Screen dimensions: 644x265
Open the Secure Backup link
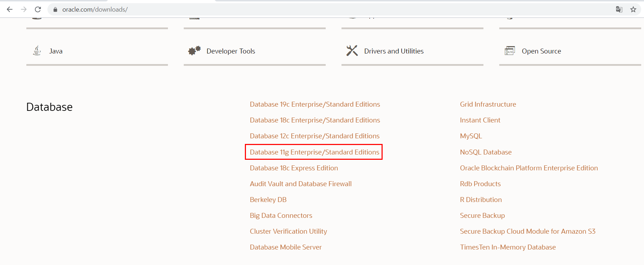coord(482,216)
